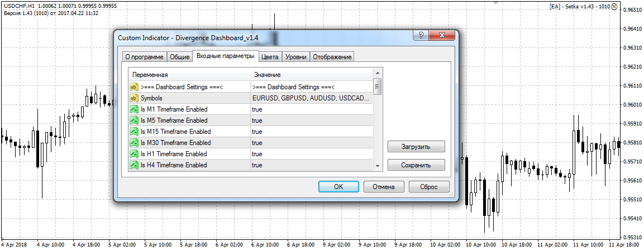This screenshot has height=251, width=644.
Task: Switch to the 'Отображение' tab
Action: tap(332, 57)
